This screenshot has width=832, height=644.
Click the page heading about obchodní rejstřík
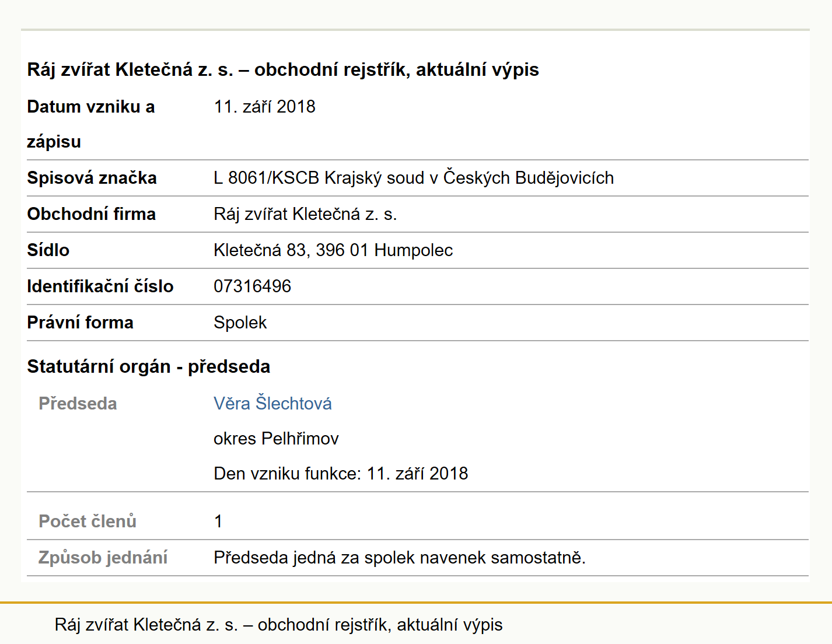pyautogui.click(x=283, y=69)
